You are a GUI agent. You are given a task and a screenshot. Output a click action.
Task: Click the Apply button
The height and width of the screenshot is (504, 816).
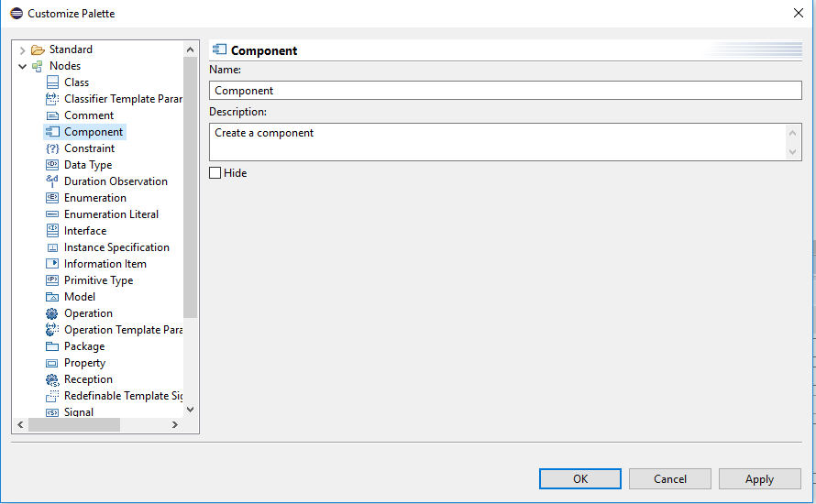[x=759, y=479]
